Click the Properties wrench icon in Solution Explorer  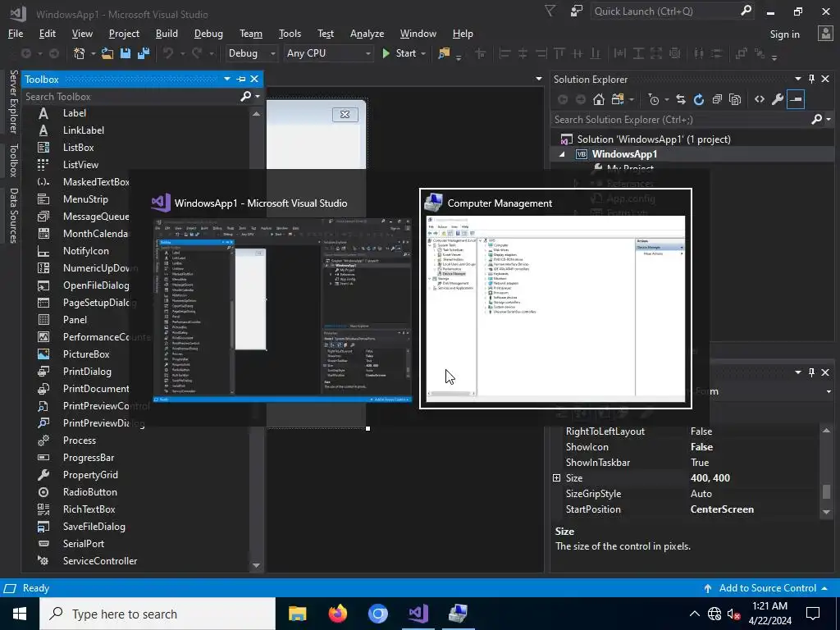778,99
